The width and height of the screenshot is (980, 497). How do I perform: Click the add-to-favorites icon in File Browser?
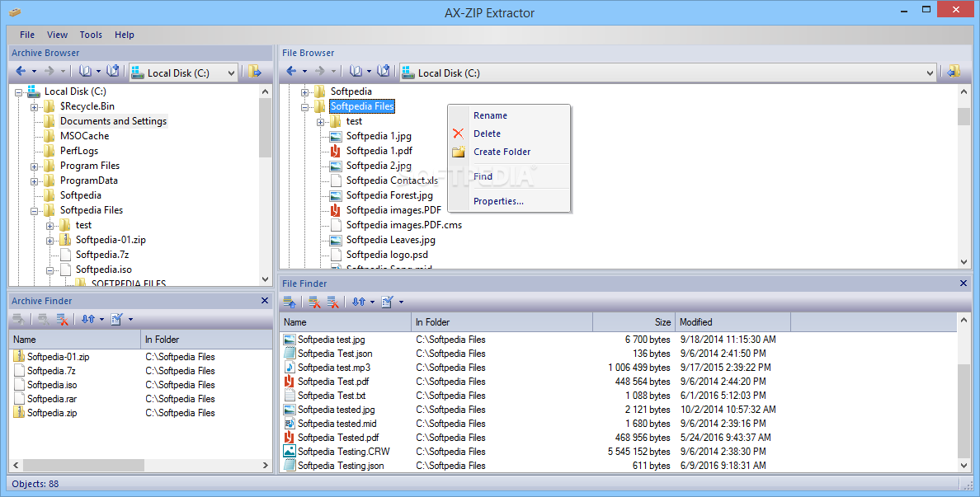(384, 71)
